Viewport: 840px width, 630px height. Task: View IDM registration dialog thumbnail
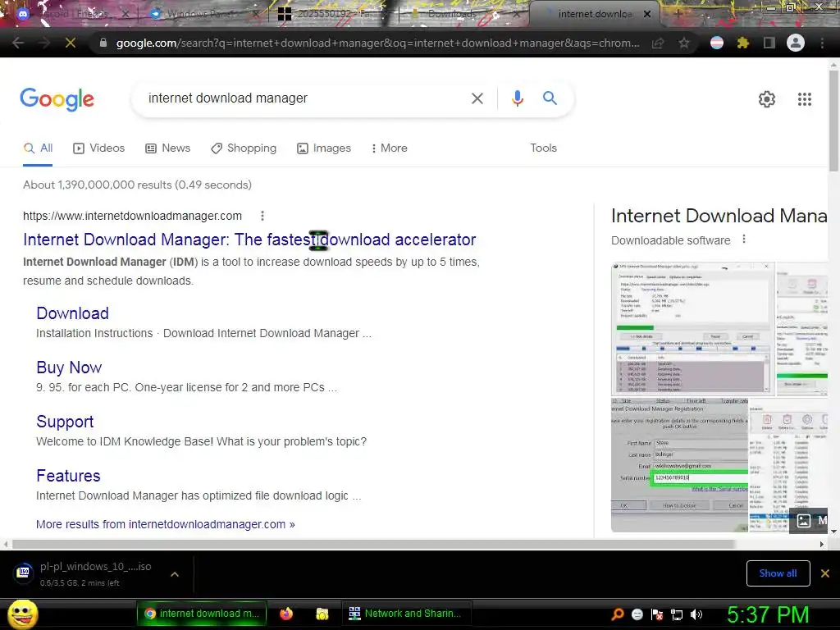pos(679,464)
